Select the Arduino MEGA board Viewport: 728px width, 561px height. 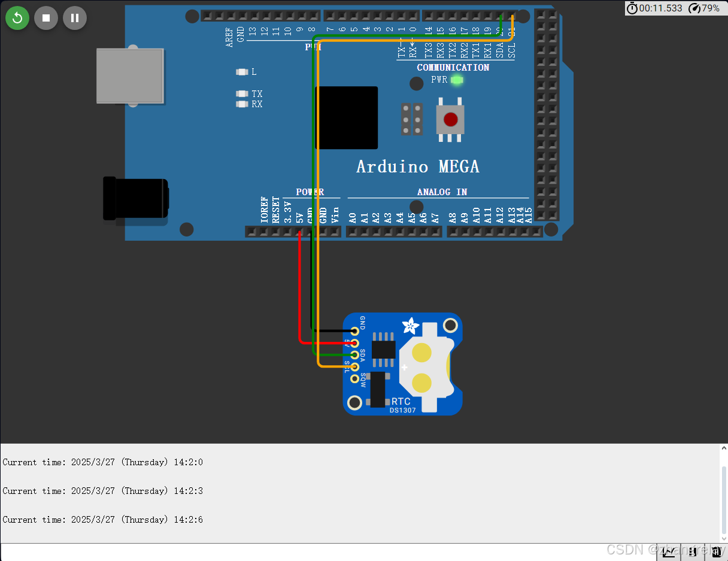click(x=418, y=166)
